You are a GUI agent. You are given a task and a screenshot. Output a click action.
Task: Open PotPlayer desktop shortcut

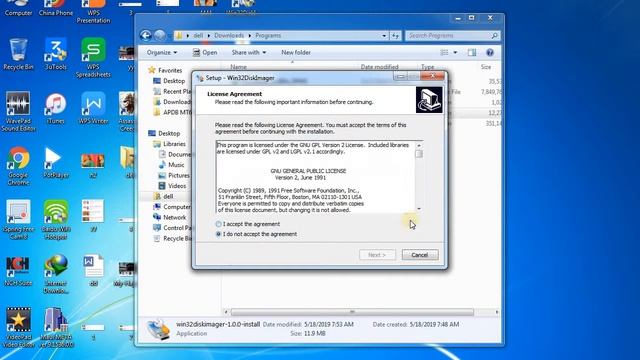pyautogui.click(x=56, y=162)
